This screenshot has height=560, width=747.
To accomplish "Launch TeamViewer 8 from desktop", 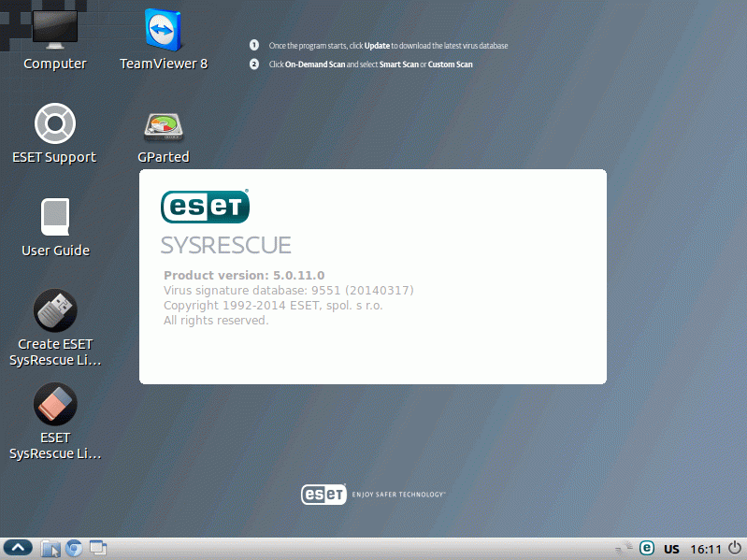I will coord(164,30).
